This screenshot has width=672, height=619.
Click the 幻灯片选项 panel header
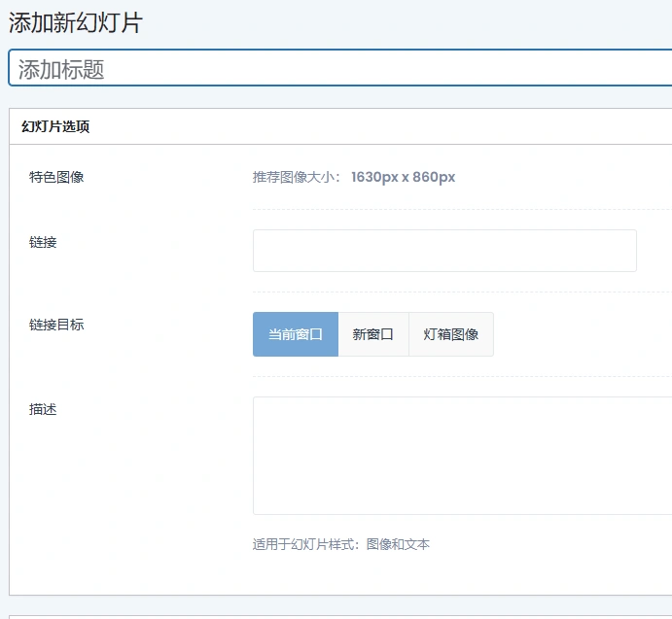click(340, 126)
